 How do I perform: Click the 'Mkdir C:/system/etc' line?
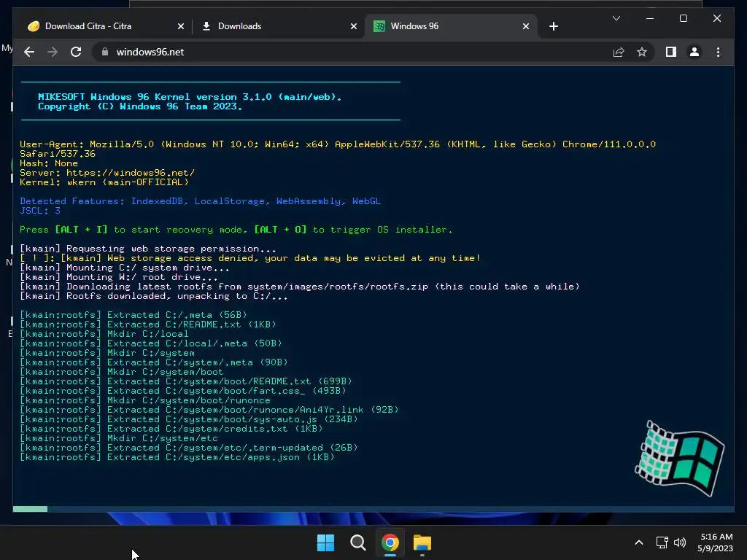pos(119,438)
